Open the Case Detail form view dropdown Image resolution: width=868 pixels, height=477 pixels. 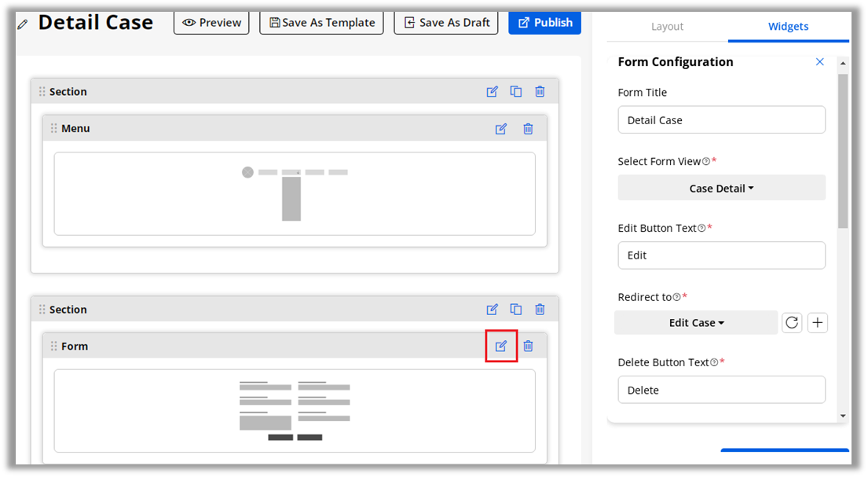tap(721, 189)
